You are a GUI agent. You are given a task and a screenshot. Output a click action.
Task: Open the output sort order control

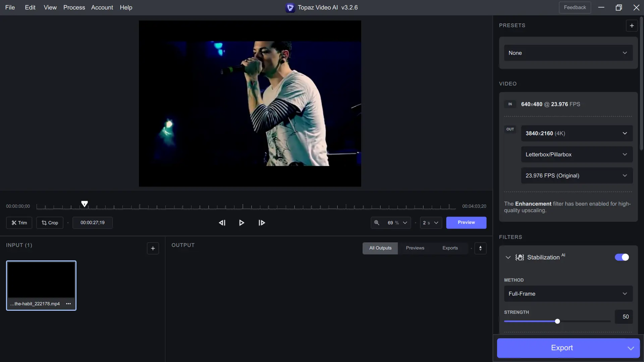coord(480,248)
